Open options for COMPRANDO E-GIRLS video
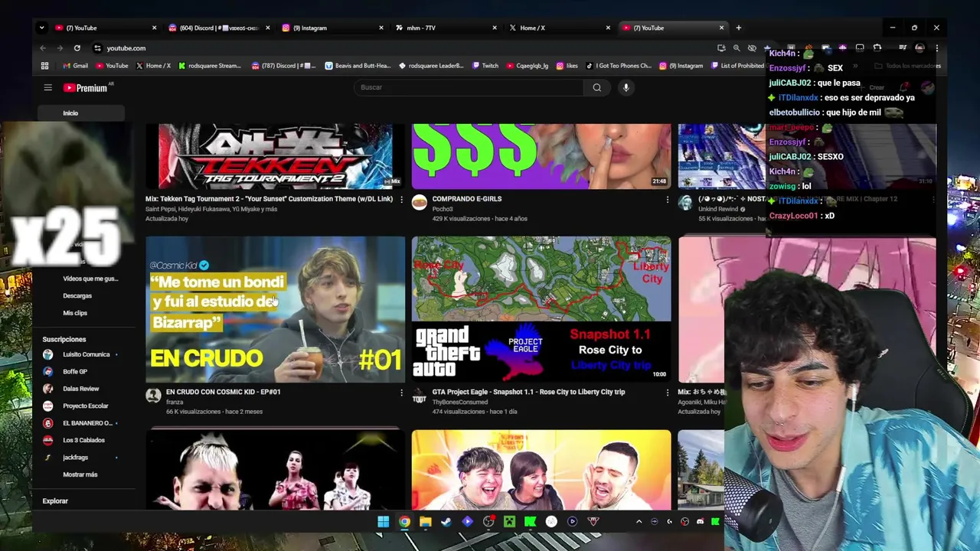This screenshot has height=551, width=980. tap(667, 199)
